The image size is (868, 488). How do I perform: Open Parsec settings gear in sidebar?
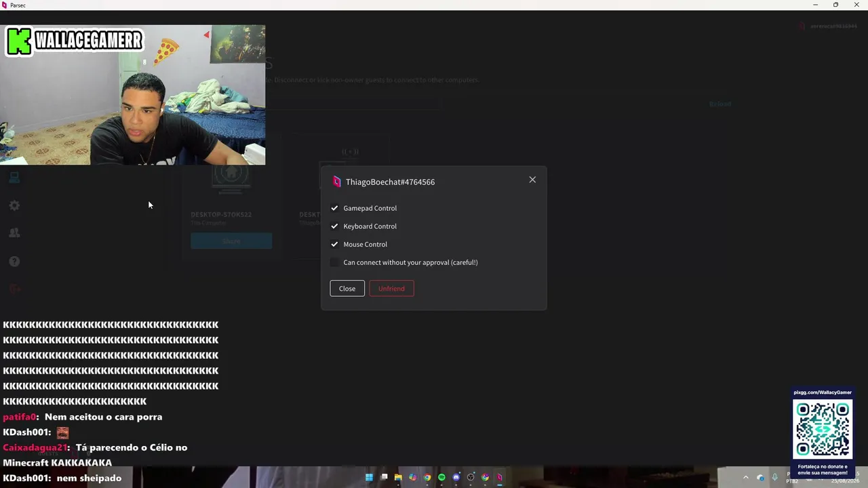click(x=14, y=205)
